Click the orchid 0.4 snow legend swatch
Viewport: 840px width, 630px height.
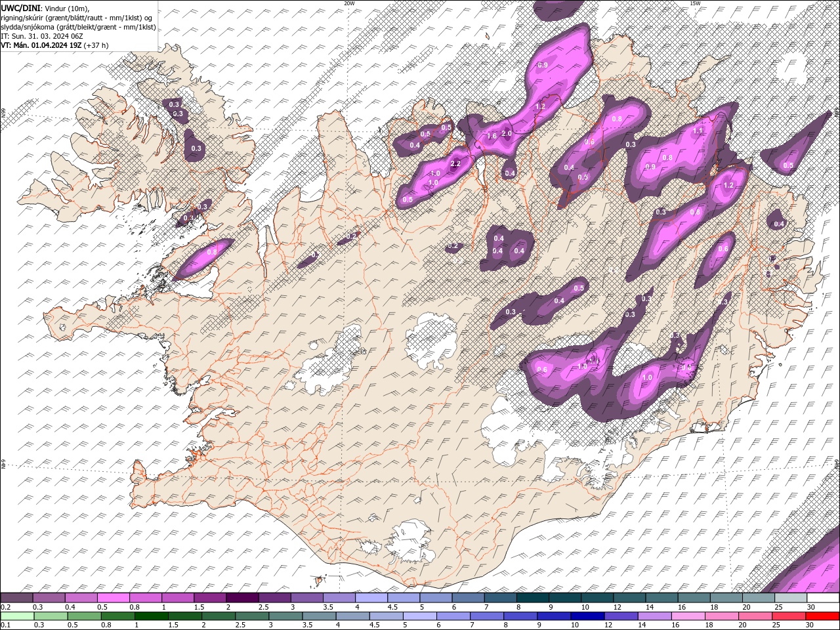click(x=81, y=598)
